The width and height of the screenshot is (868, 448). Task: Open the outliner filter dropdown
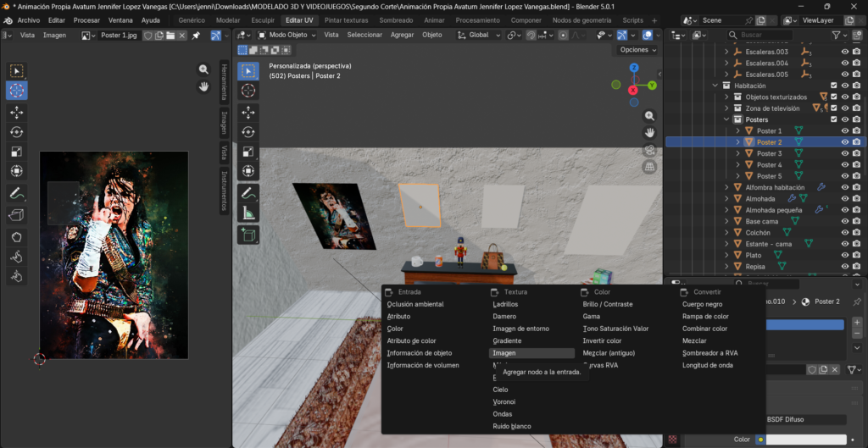pos(840,35)
